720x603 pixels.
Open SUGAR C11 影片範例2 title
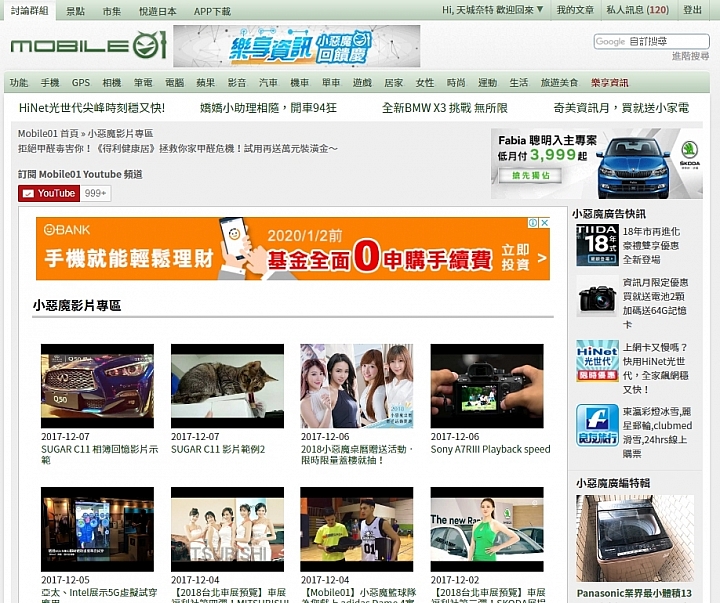click(x=218, y=449)
